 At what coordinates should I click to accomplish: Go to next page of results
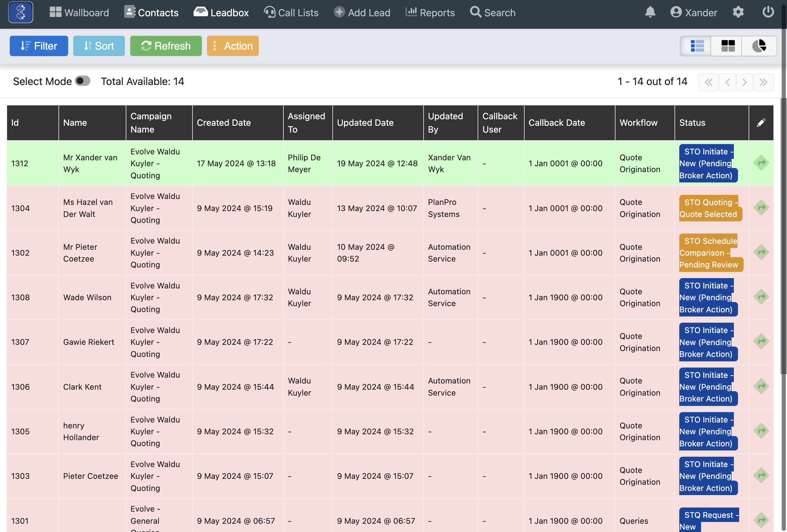tap(744, 82)
